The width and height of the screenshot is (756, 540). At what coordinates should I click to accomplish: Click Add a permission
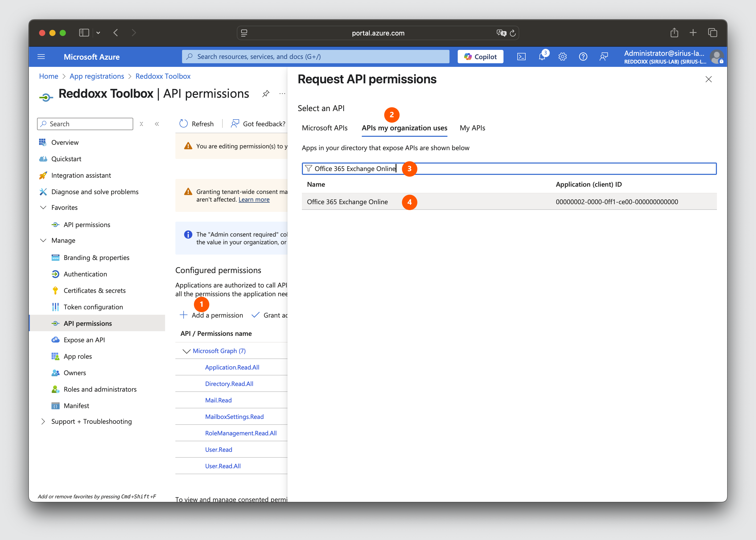point(211,315)
